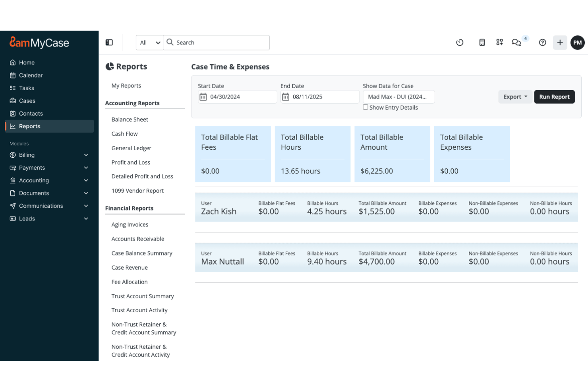Open Profit and Loss report
The height and width of the screenshot is (392, 588).
[x=131, y=162]
